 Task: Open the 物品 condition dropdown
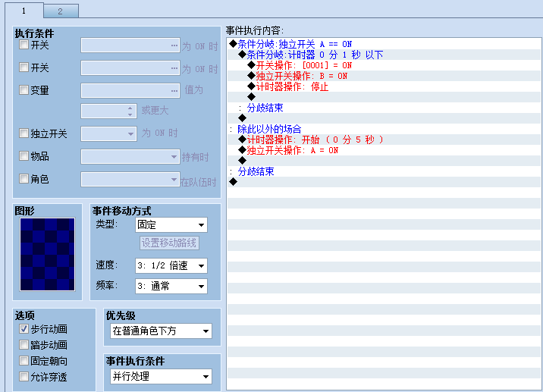pyautogui.click(x=130, y=156)
